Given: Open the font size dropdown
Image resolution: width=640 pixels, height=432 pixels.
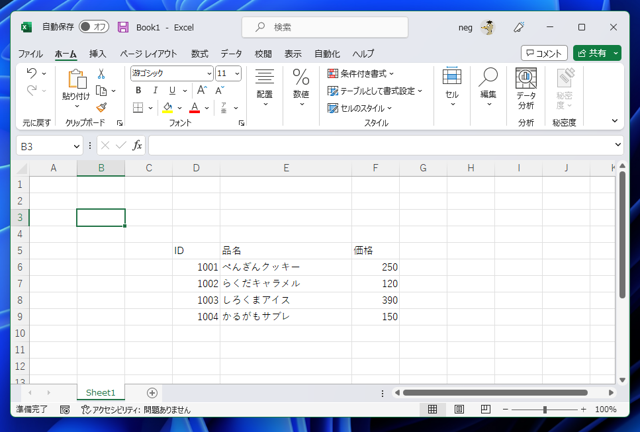Looking at the screenshot, I should coord(237,73).
